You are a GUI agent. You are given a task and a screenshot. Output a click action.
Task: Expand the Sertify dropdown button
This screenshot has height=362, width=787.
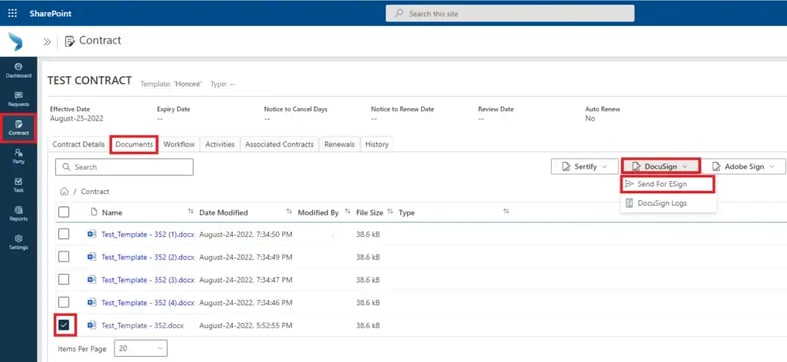[x=585, y=167]
